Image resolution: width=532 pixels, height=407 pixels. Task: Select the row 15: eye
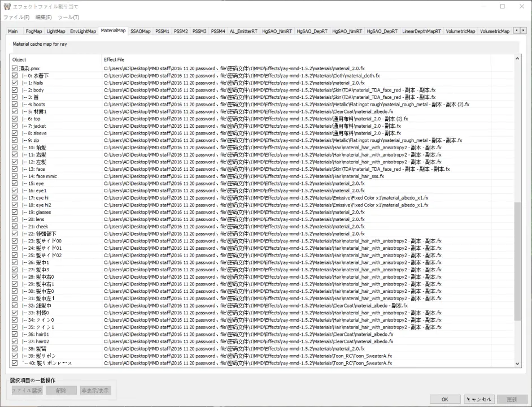262,184
